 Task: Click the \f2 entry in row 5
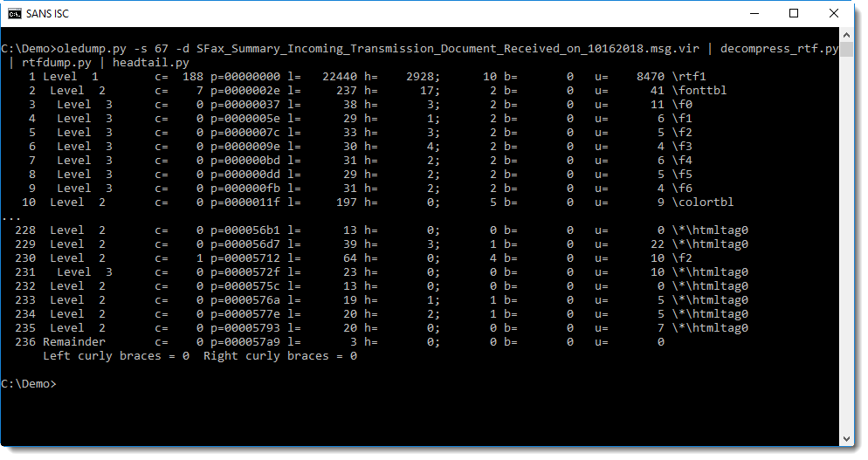click(683, 133)
